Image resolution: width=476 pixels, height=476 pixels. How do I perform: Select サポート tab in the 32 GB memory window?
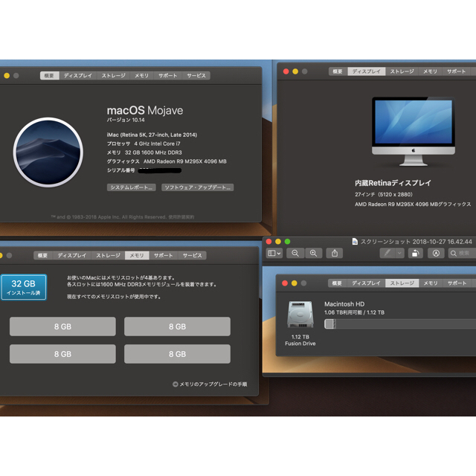pos(164,256)
